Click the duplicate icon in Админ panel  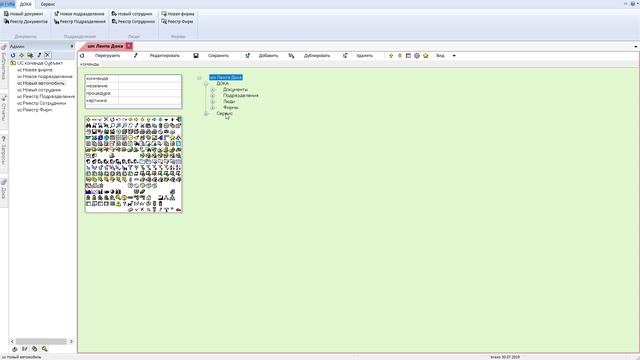pyautogui.click(x=30, y=55)
